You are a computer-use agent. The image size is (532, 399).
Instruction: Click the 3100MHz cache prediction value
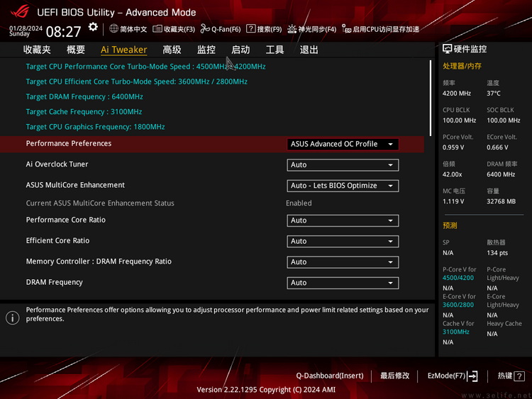(456, 332)
